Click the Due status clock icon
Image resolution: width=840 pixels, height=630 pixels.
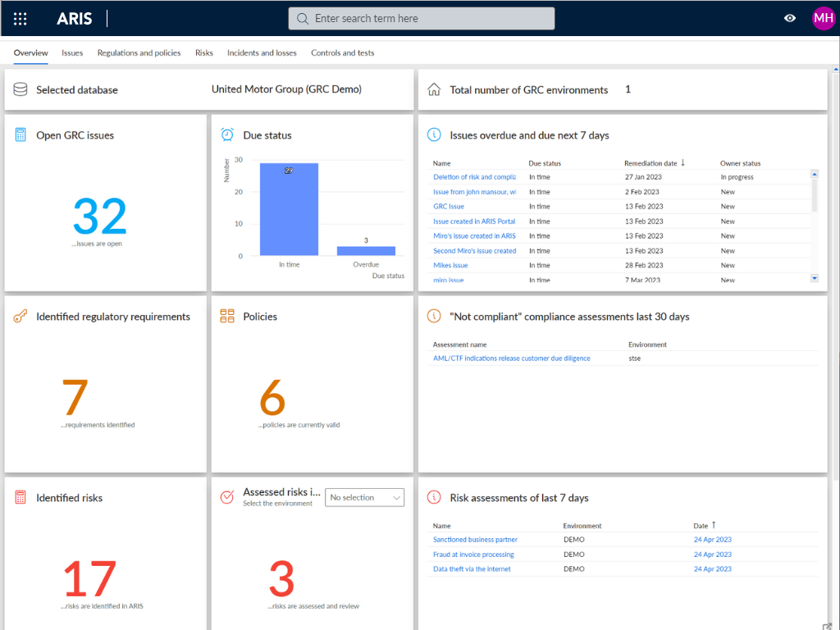[x=227, y=135]
